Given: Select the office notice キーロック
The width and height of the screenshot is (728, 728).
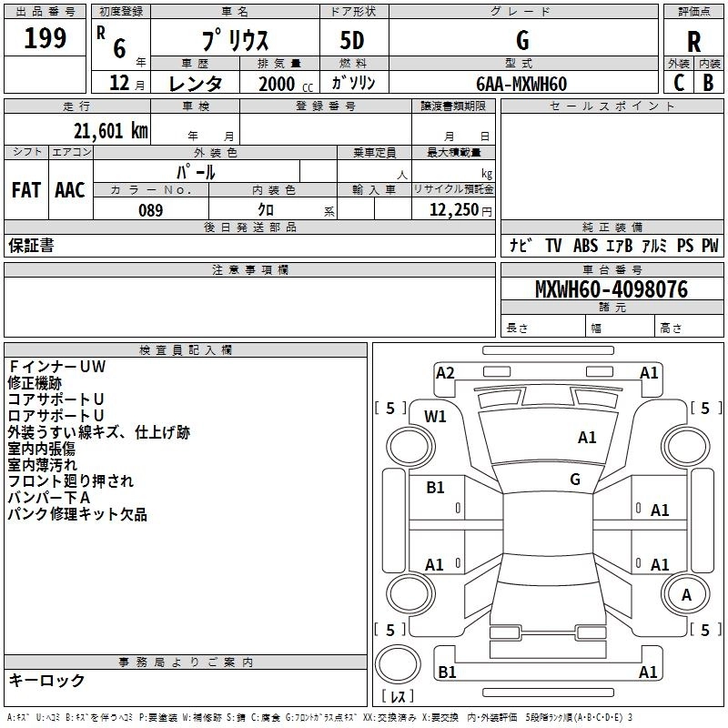Looking at the screenshot, I should [x=47, y=680].
